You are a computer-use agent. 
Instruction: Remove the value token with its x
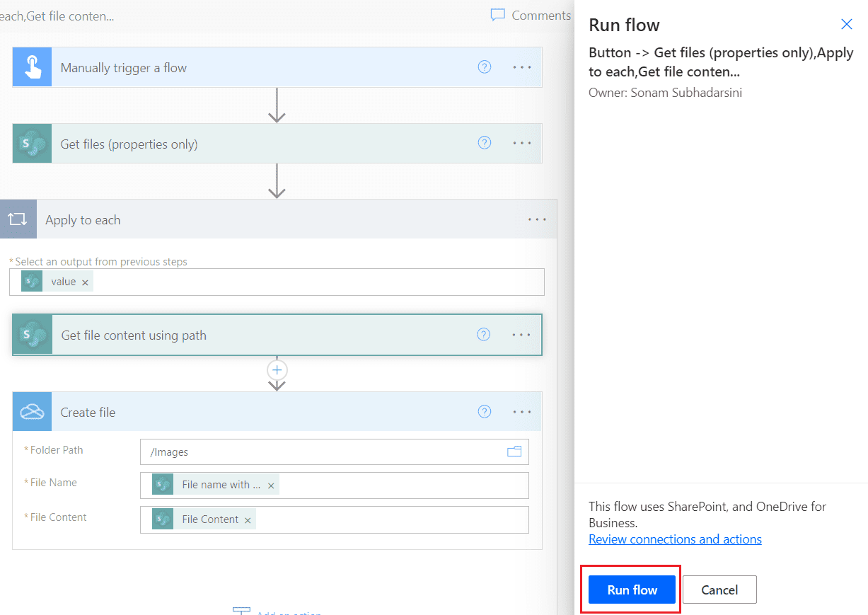click(84, 281)
